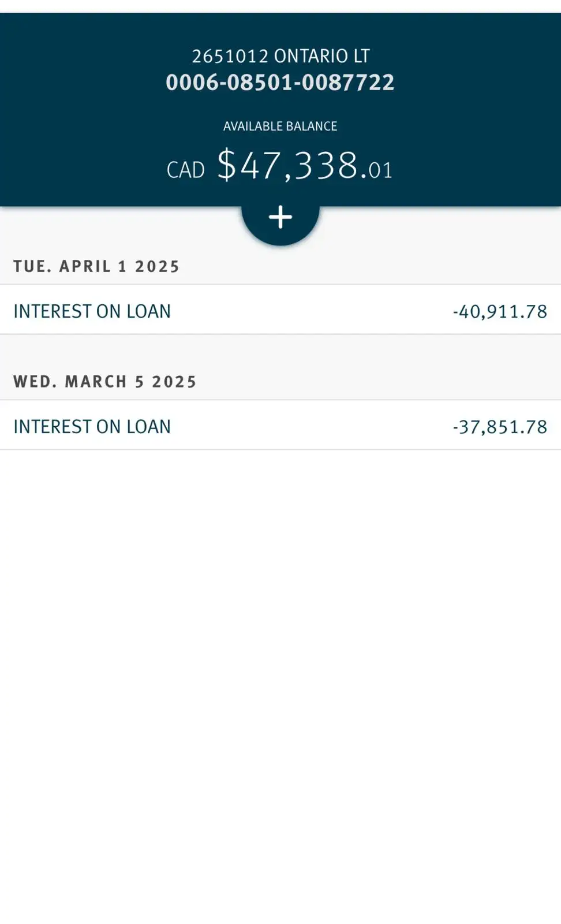561x924 pixels.
Task: Tap the -40,911.78 transaction amount
Action: [500, 311]
